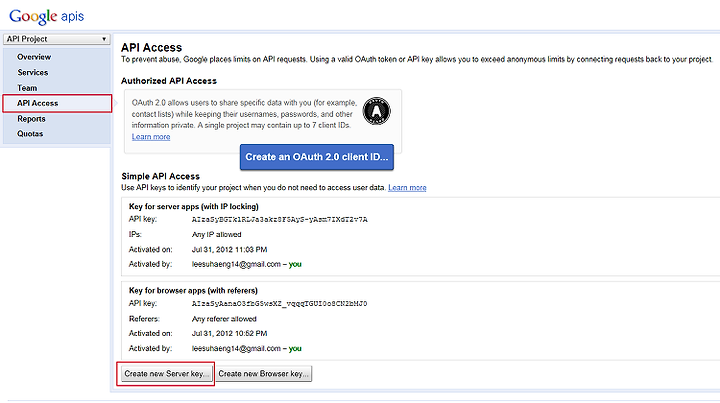Select the browser apps API key string
This screenshot has width=720, height=403.
click(x=280, y=304)
